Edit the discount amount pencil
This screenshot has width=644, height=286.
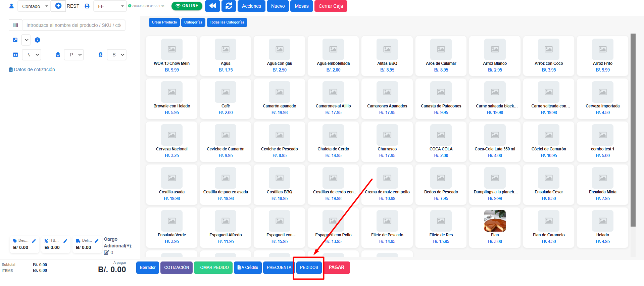(x=34, y=241)
